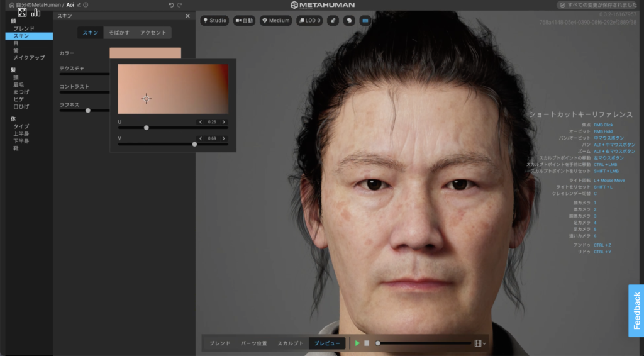Open the Medium quality dropdown
Viewport: 644px width, 356px height.
click(x=275, y=21)
